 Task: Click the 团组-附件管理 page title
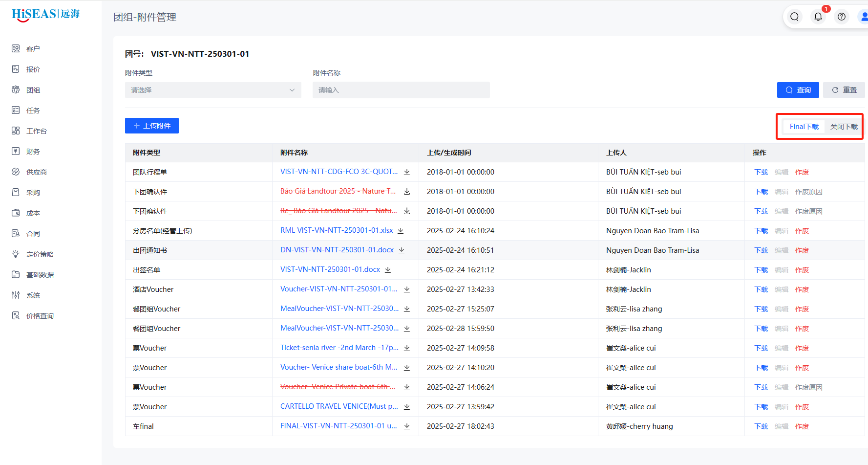tap(145, 17)
